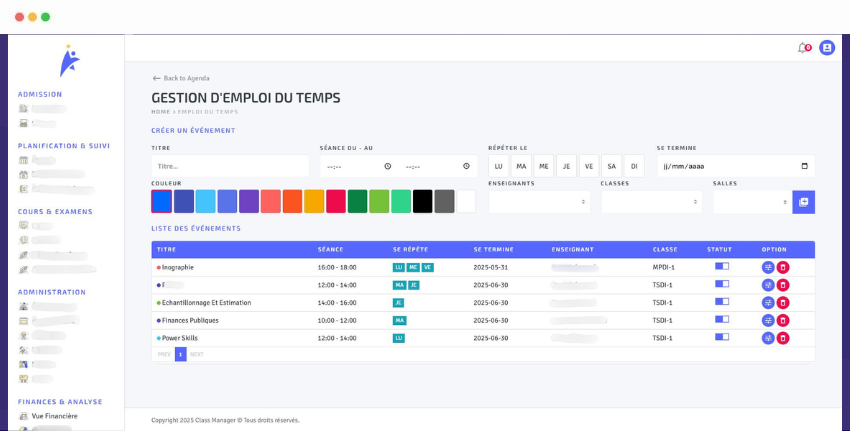850x431 pixels.
Task: Focus the Titre input field
Action: point(230,166)
